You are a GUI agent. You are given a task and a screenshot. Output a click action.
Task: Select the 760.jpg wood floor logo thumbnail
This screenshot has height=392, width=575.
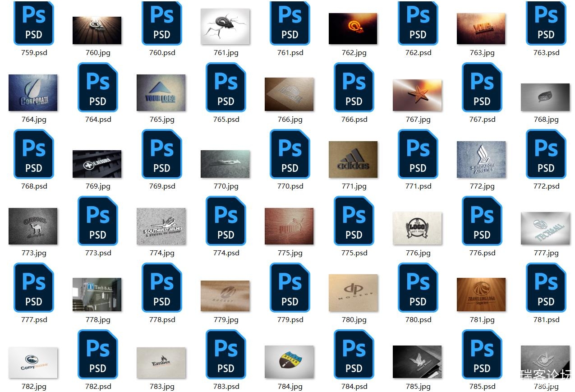click(97, 30)
